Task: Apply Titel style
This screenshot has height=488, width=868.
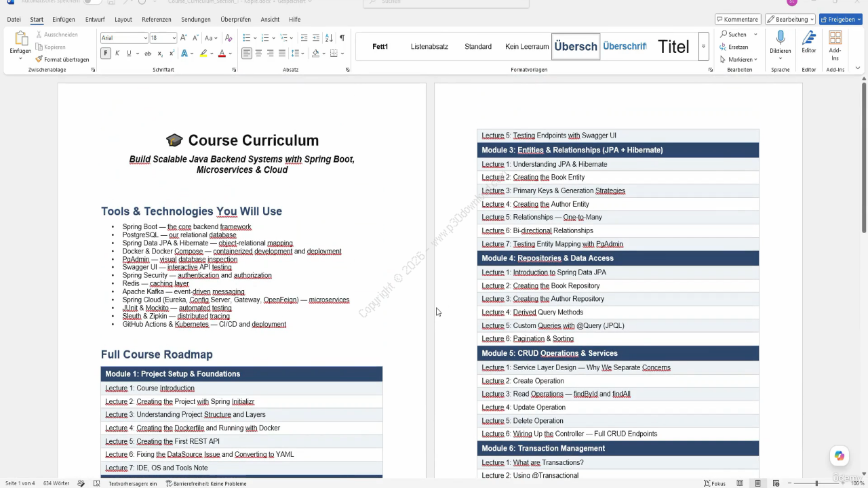Action: click(x=673, y=47)
